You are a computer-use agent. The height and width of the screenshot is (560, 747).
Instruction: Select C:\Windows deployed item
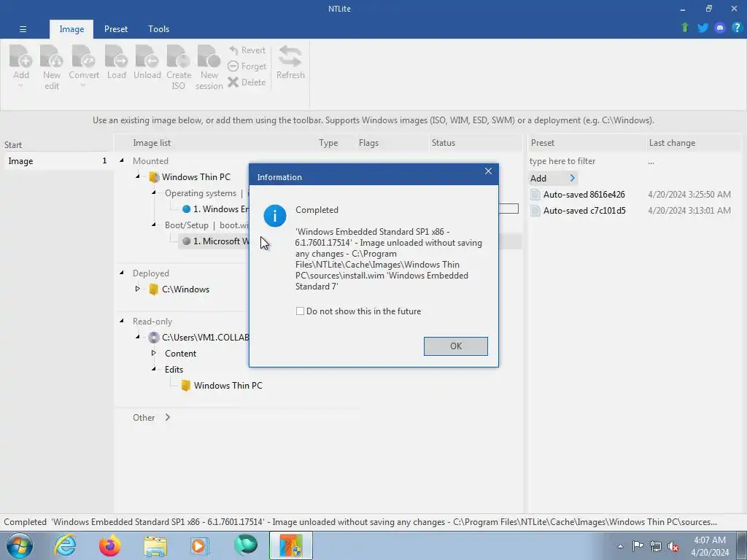coord(179,289)
